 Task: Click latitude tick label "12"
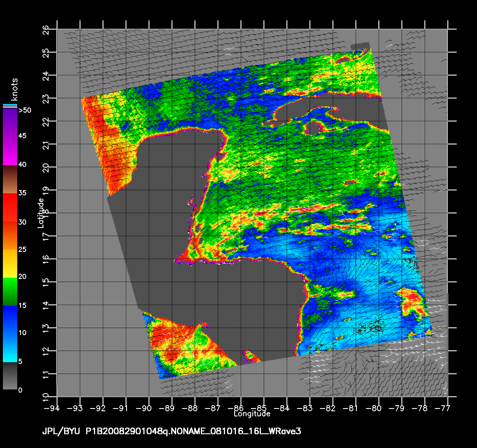click(x=46, y=352)
